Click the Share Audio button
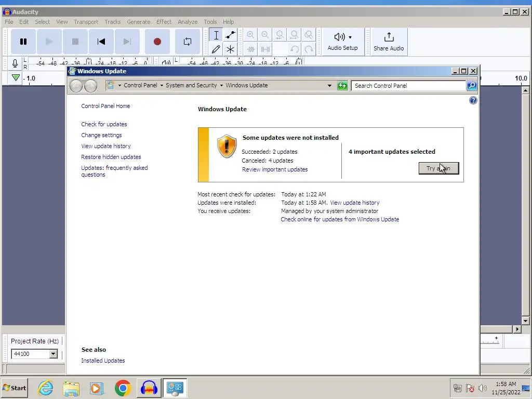The image size is (532, 399). (389, 42)
